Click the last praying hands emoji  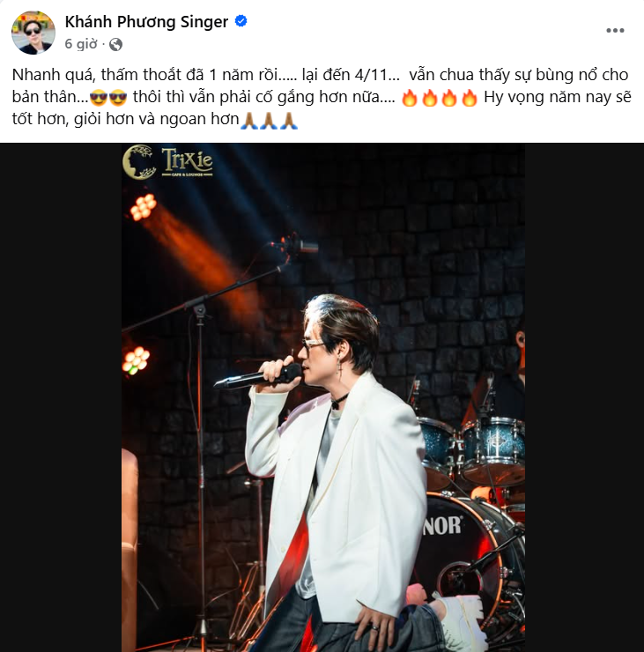tap(289, 121)
